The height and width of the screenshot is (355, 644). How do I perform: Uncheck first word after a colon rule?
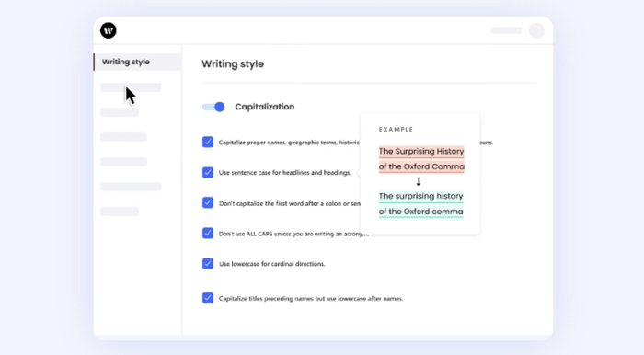pyautogui.click(x=208, y=202)
